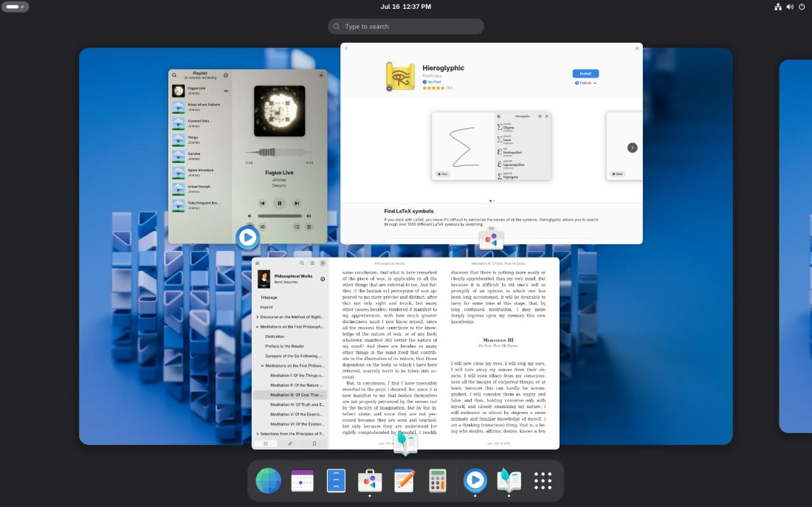Click the workspace indicator in the top bar
Viewport: 812px width, 507px height.
15,7
